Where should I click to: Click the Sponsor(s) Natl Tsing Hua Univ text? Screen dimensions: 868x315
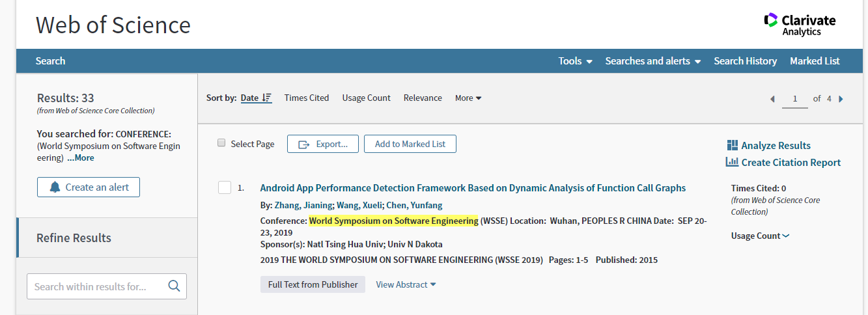click(351, 244)
